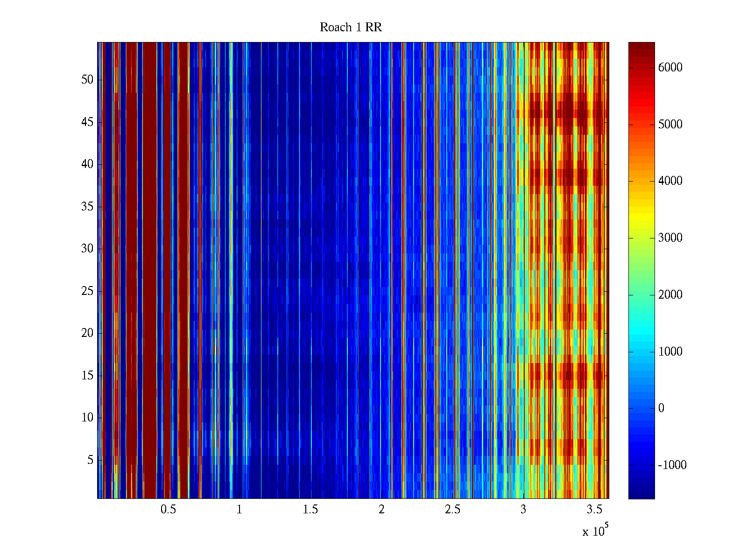Viewport: 747px width, 560px height.
Task: Click the "Roach 1 RR" plot title
Action: (351, 28)
